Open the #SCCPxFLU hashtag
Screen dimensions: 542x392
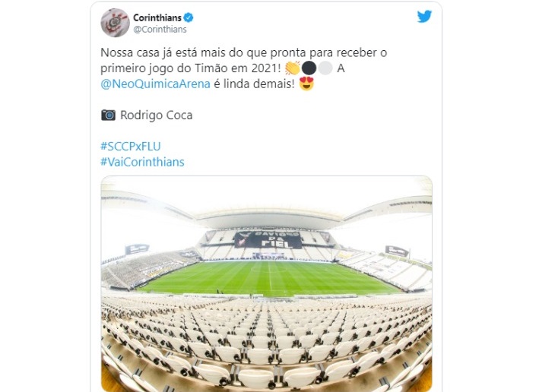click(x=131, y=147)
